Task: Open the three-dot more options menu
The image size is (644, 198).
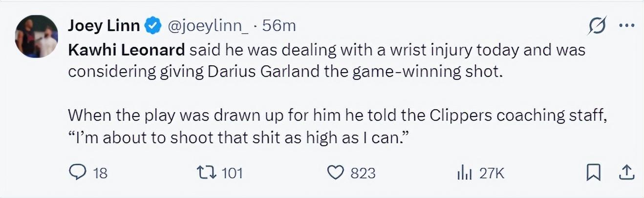Action: click(x=626, y=26)
